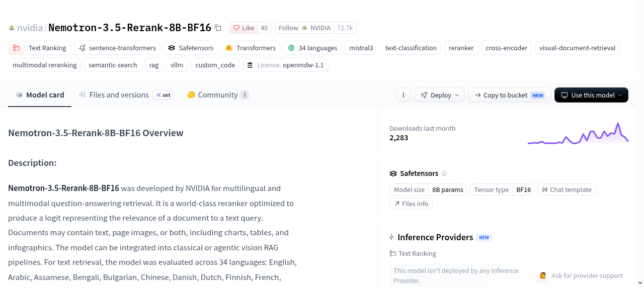This screenshot has width=644, height=288.
Task: Select the Safetensors library tag
Action: click(x=191, y=48)
